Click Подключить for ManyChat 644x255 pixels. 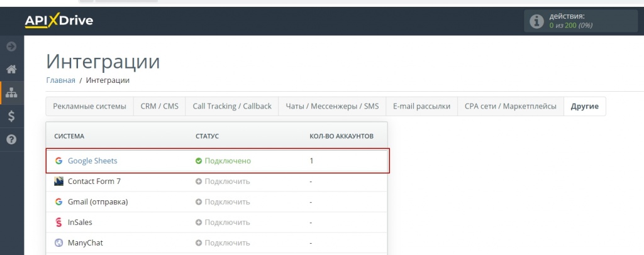tap(227, 242)
